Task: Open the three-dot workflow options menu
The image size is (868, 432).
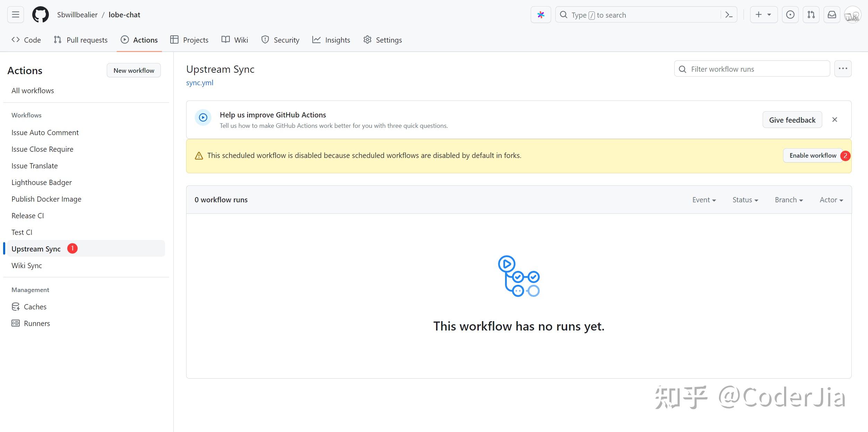Action: click(x=843, y=69)
